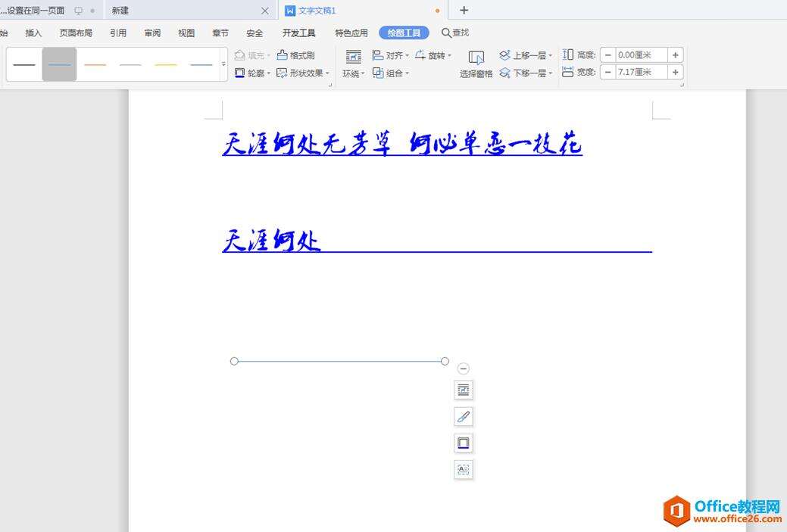Switch to the 文字文稿1 document tab

(x=361, y=11)
